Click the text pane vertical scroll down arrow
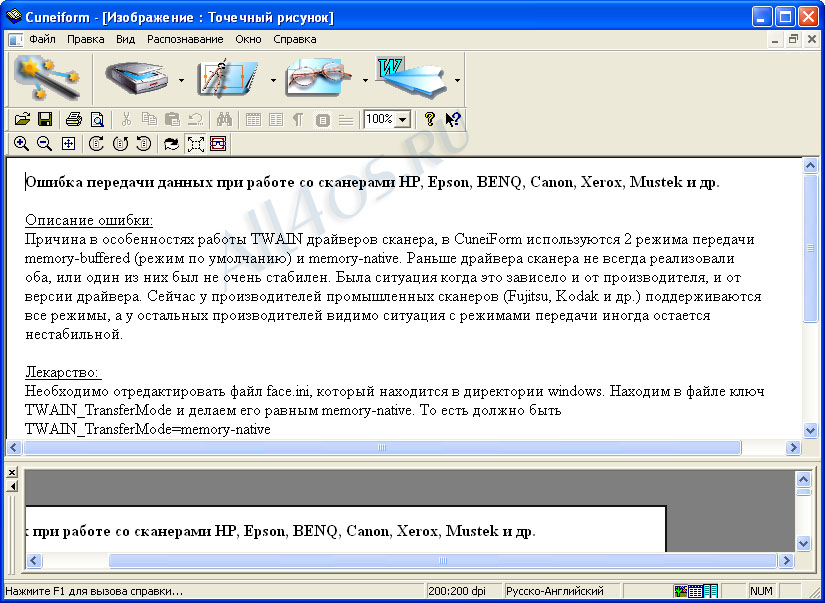The height and width of the screenshot is (603, 825). (810, 430)
